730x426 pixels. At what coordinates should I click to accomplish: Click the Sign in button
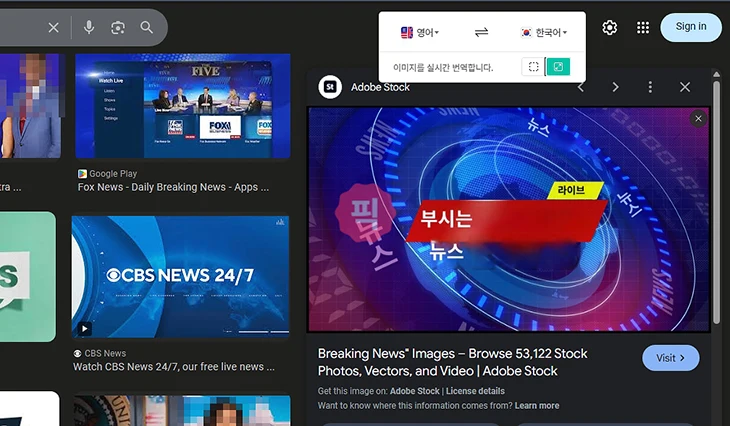pyautogui.click(x=691, y=27)
